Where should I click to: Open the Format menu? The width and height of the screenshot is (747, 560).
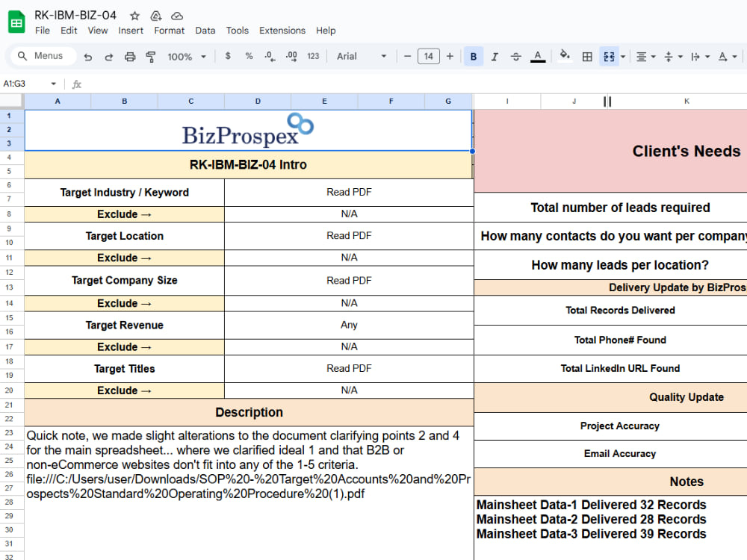tap(169, 31)
